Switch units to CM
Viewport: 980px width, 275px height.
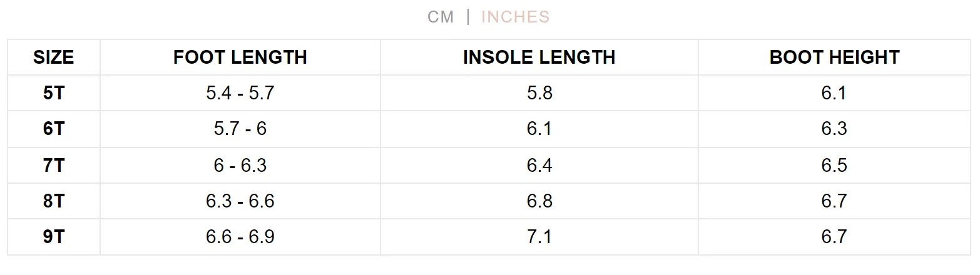[x=441, y=17]
